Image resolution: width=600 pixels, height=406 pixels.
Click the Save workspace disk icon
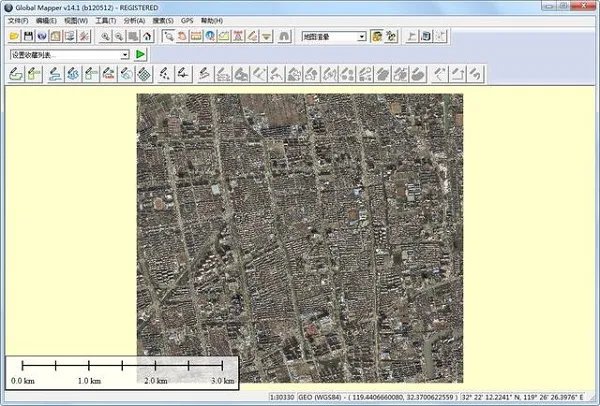27,36
